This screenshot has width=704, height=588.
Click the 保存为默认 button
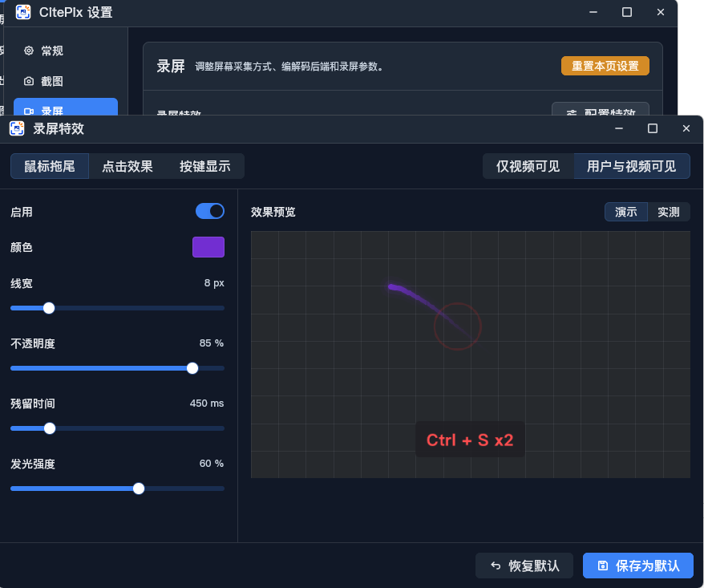638,566
